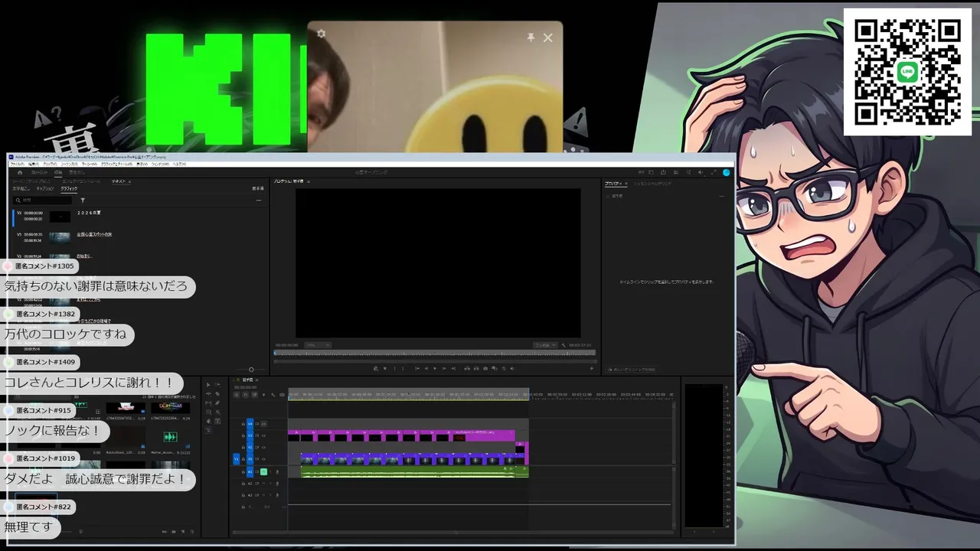Toggle sync lock on track V3
The image size is (980, 551).
[257, 435]
